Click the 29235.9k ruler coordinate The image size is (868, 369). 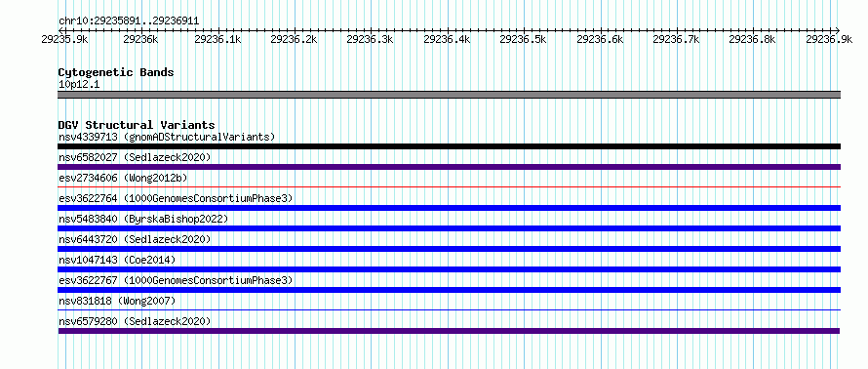64,39
